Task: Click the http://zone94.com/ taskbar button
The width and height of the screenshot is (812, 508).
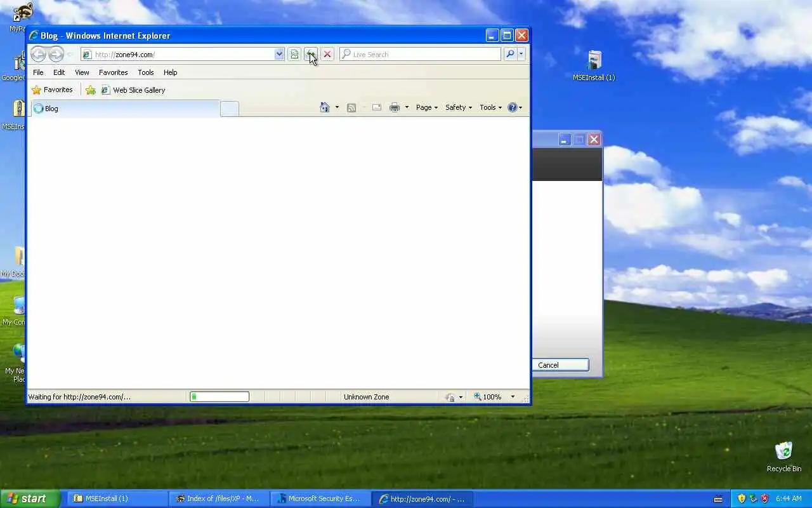Action: coord(423,498)
